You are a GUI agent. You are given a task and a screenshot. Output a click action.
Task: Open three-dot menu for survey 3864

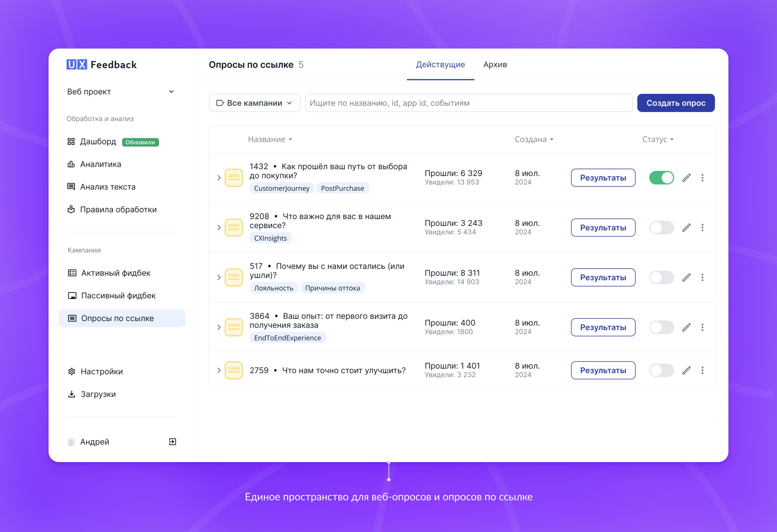pos(702,327)
